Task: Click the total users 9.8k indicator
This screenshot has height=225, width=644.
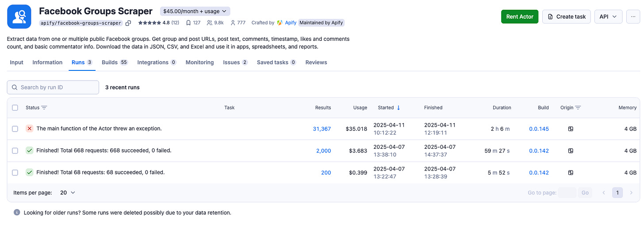Action: (x=215, y=23)
